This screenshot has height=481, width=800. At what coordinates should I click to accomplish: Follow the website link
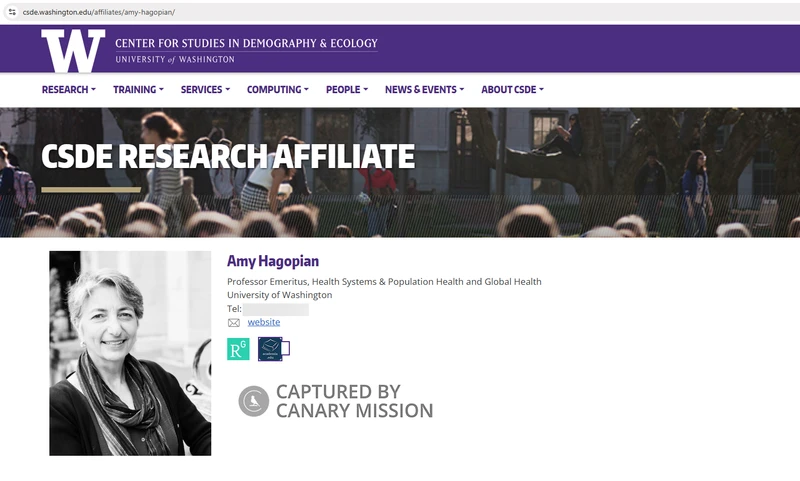point(264,322)
